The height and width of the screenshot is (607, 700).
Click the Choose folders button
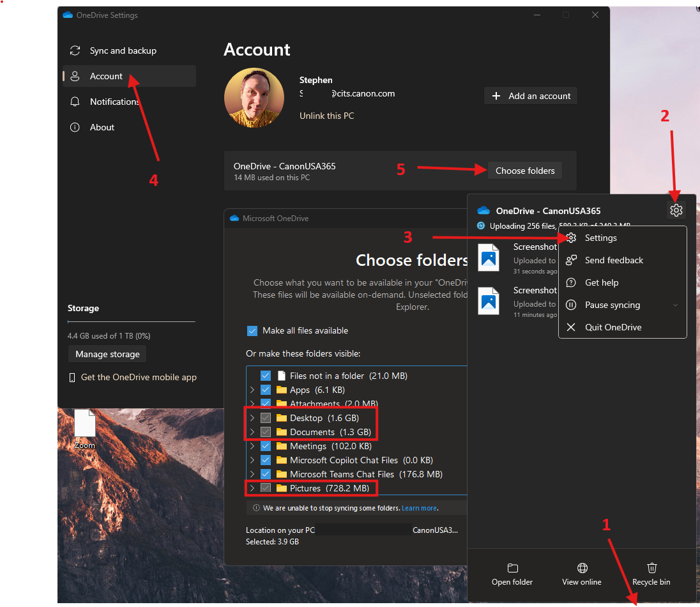(x=524, y=171)
